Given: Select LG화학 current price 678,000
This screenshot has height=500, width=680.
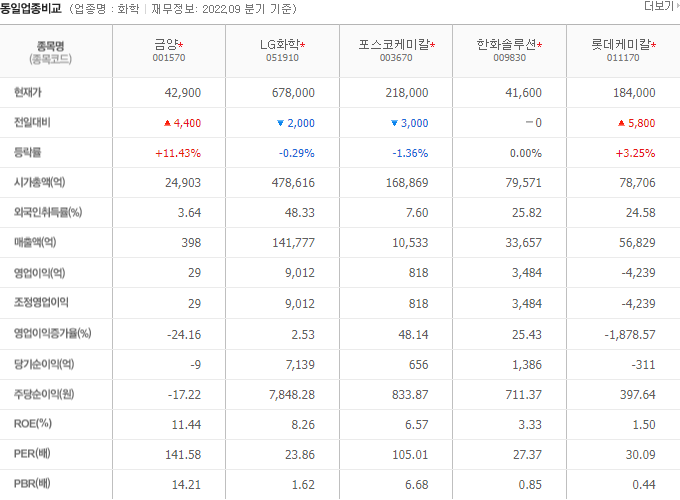Looking at the screenshot, I should tap(293, 93).
